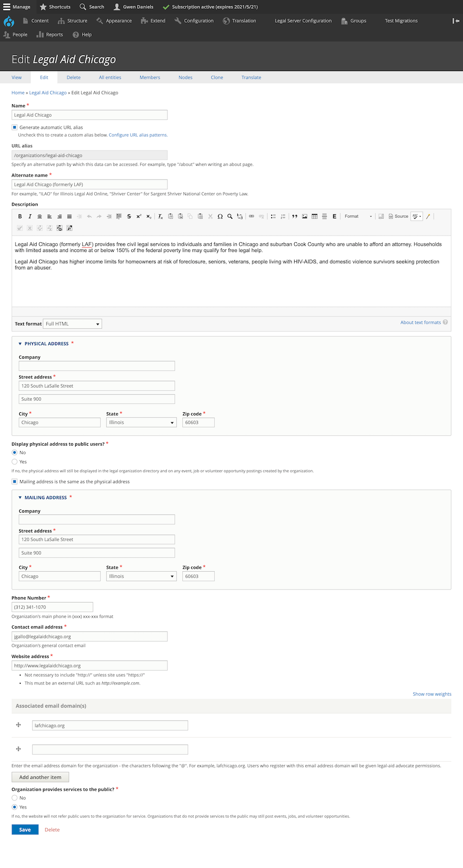Click the physical address Zip code field

tap(198, 422)
